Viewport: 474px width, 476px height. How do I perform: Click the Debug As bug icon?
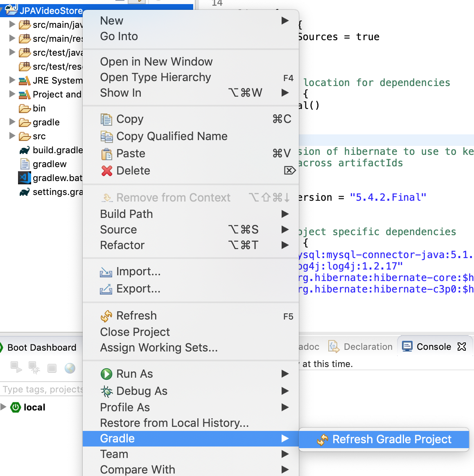click(106, 391)
